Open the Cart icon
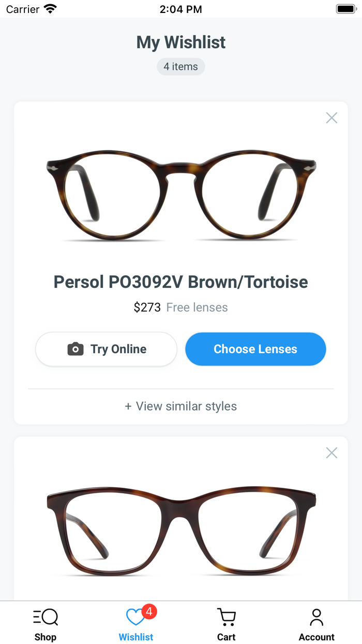 point(226,617)
